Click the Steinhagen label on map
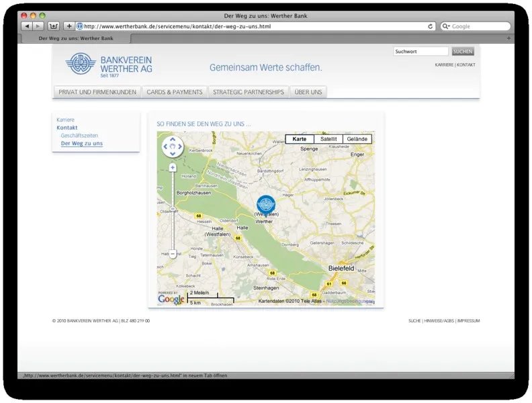The height and width of the screenshot is (403, 532). 267,288
